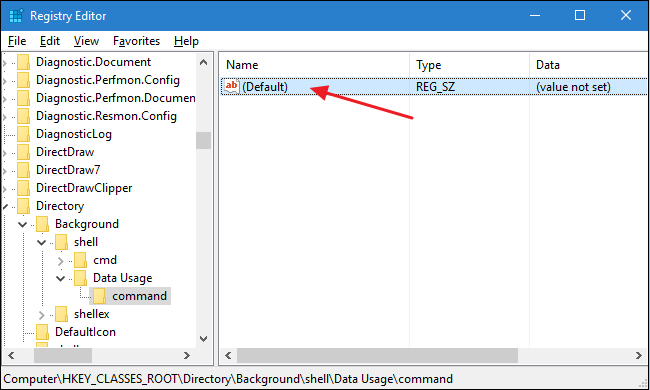Screen dimensions: 650x390
Task: Click the Directory folder icon
Action: click(x=23, y=206)
